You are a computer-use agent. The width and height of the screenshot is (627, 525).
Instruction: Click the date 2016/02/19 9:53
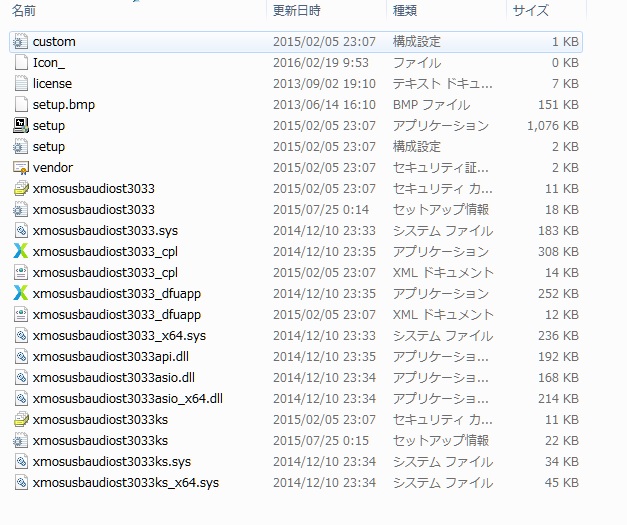[321, 63]
